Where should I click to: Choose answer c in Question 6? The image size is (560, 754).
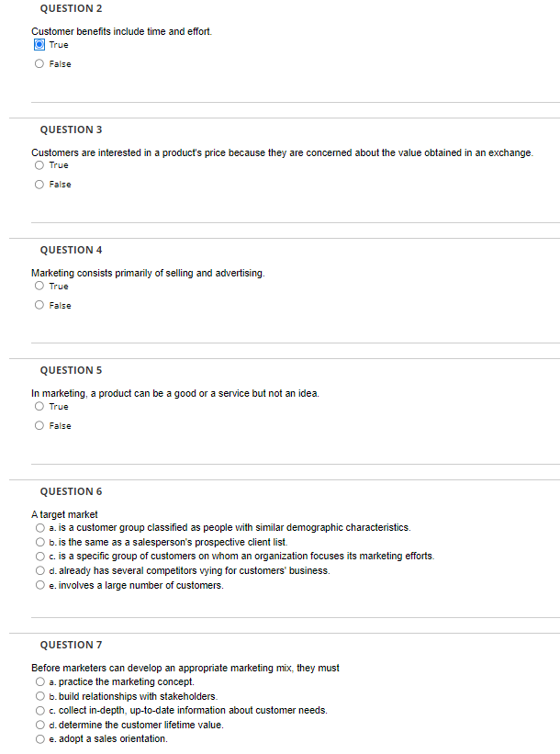(39, 556)
